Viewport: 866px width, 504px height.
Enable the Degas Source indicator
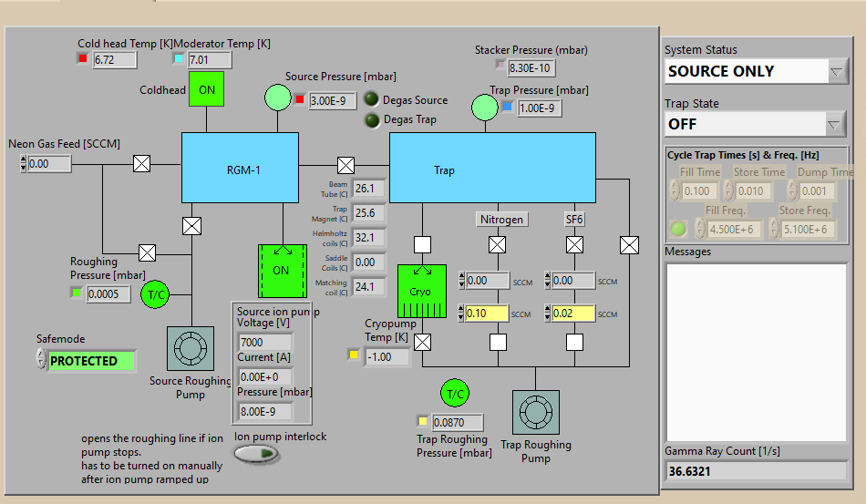[373, 100]
